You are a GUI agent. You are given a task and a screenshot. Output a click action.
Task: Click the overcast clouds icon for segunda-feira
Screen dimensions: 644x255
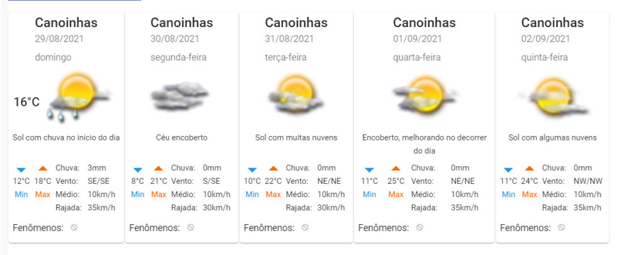(179, 96)
